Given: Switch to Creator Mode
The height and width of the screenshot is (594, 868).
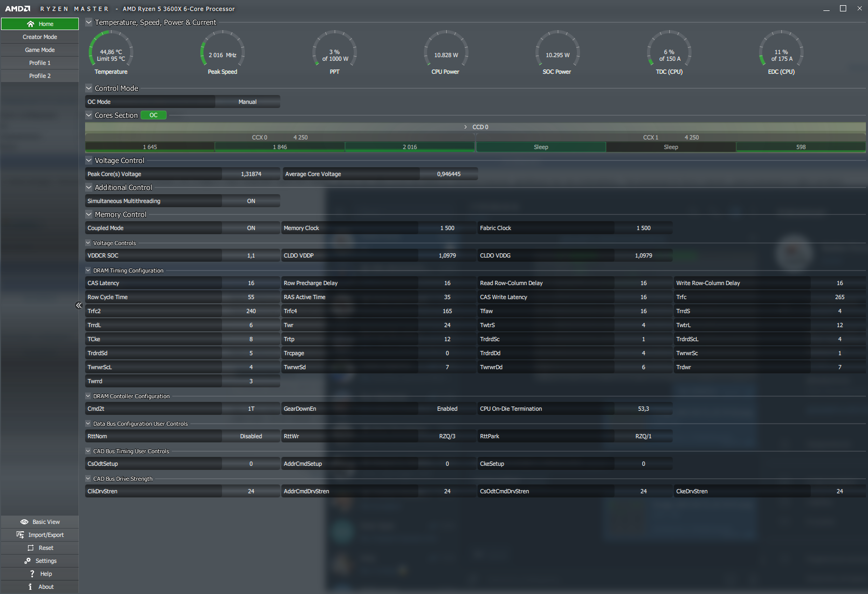Looking at the screenshot, I should (40, 37).
